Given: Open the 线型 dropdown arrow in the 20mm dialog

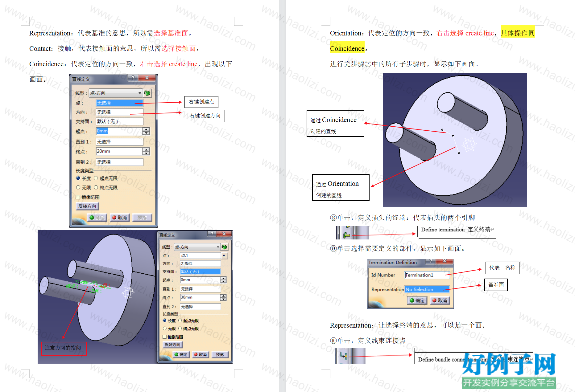Looking at the screenshot, I should point(140,93).
